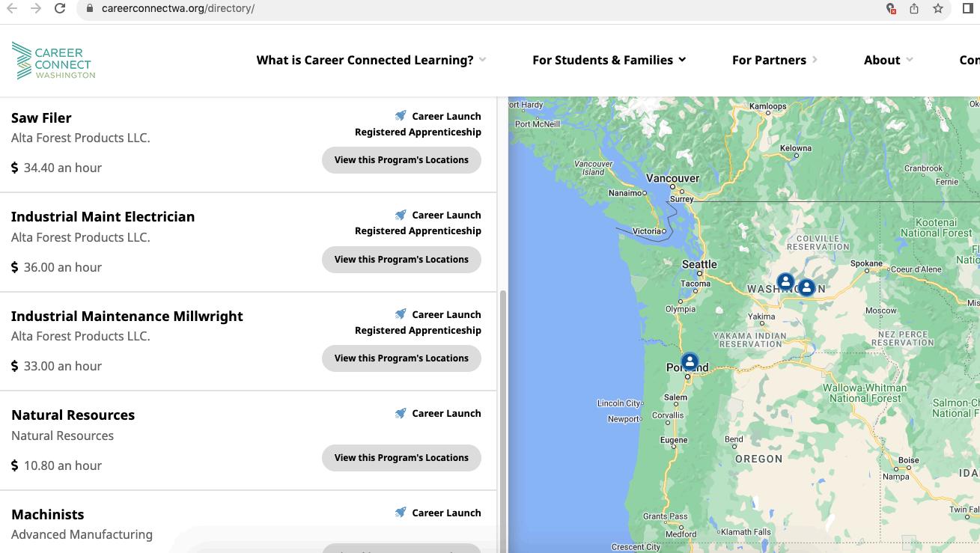View locations for Saw Filer program
Image resolution: width=980 pixels, height=553 pixels.
pos(401,160)
